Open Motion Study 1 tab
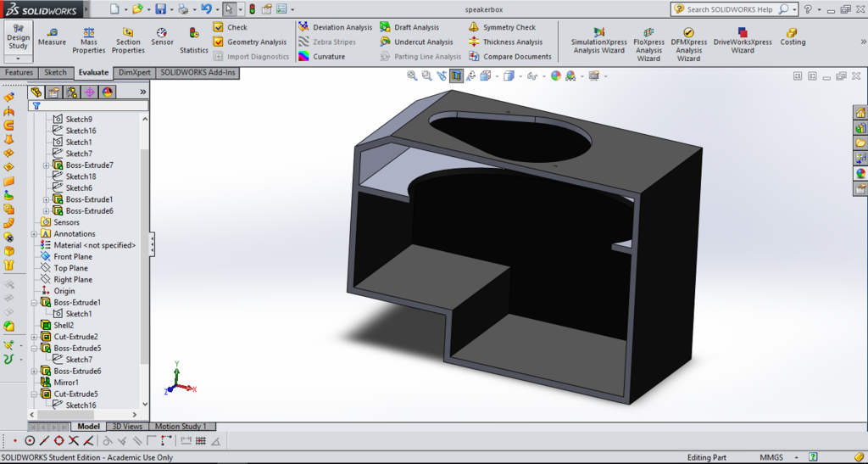 181,427
